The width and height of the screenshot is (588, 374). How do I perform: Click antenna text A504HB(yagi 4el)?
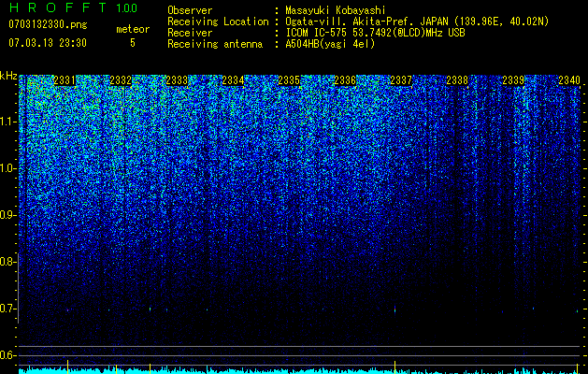coord(330,44)
